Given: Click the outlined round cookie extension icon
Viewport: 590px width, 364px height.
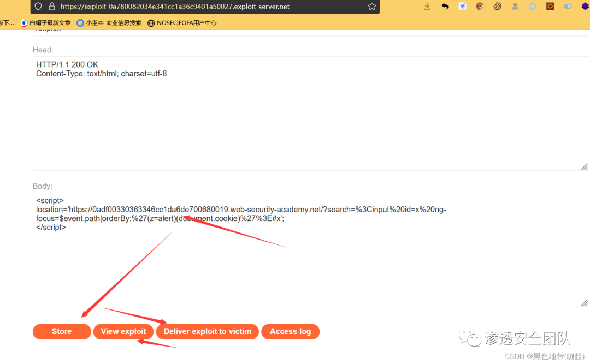Looking at the screenshot, I should pos(498,7).
